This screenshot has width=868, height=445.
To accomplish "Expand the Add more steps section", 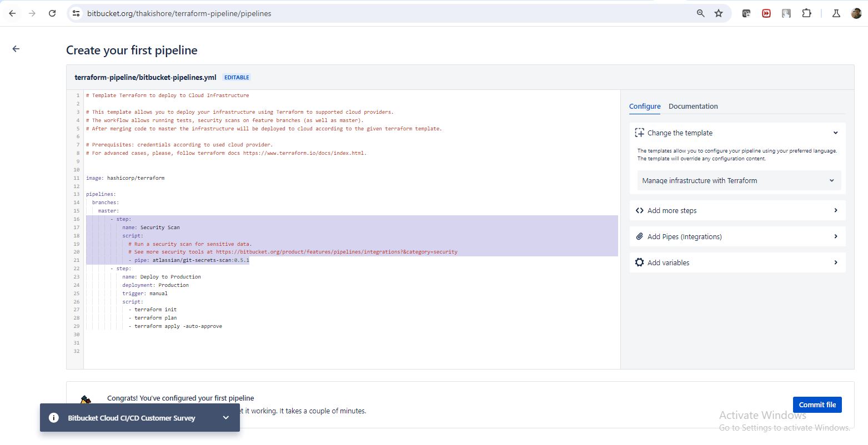I will (x=737, y=210).
